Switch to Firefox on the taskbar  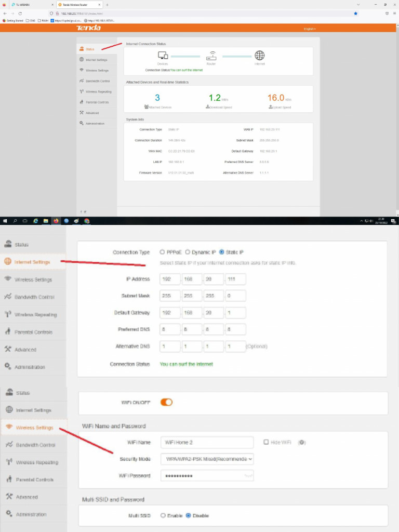(x=56, y=221)
